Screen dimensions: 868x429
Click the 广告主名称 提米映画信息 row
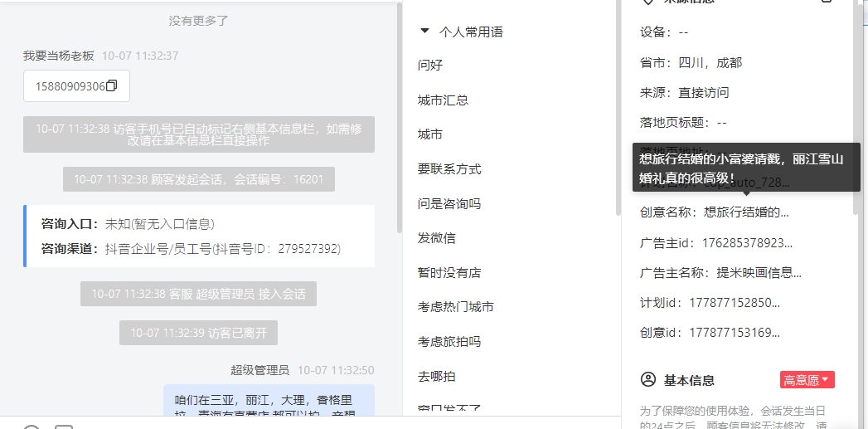point(720,272)
